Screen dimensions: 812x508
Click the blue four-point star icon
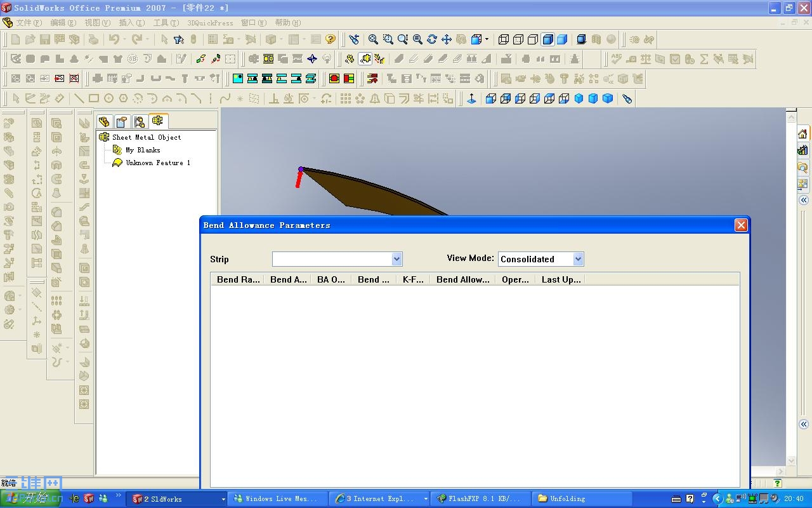pyautogui.click(x=312, y=59)
